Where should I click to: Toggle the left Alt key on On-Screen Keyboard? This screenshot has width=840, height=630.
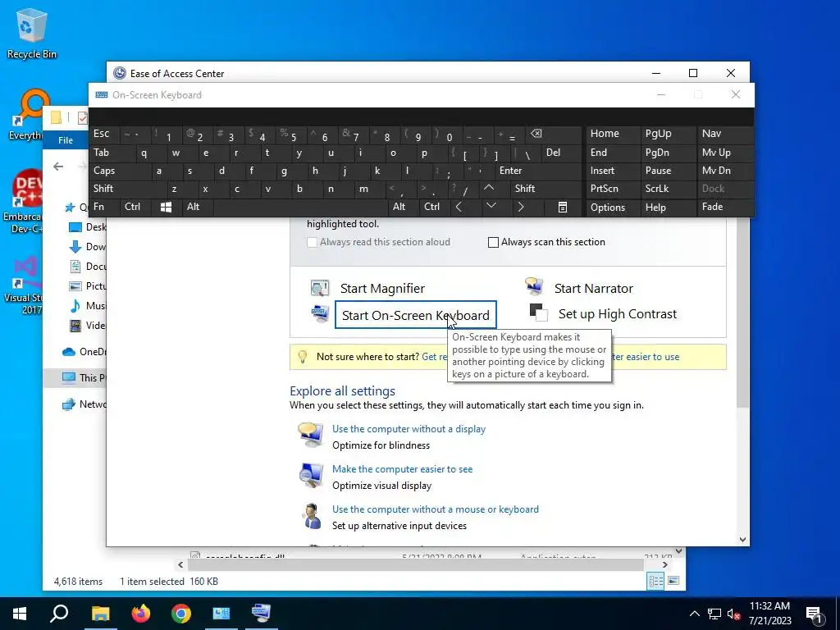(198, 207)
